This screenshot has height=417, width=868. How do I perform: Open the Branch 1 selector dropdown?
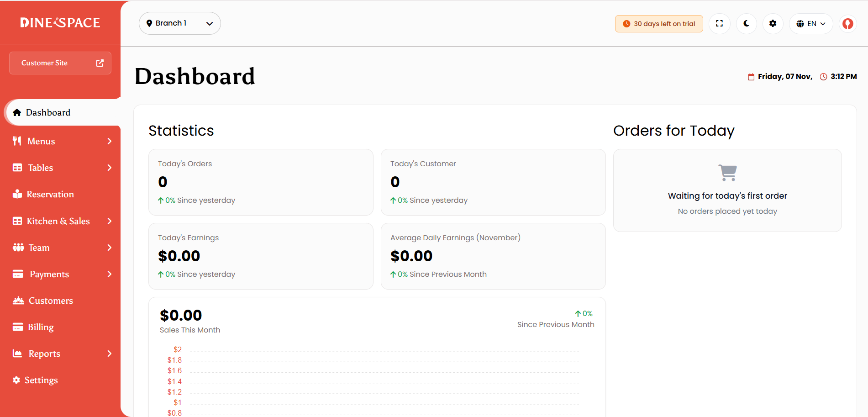click(x=180, y=23)
